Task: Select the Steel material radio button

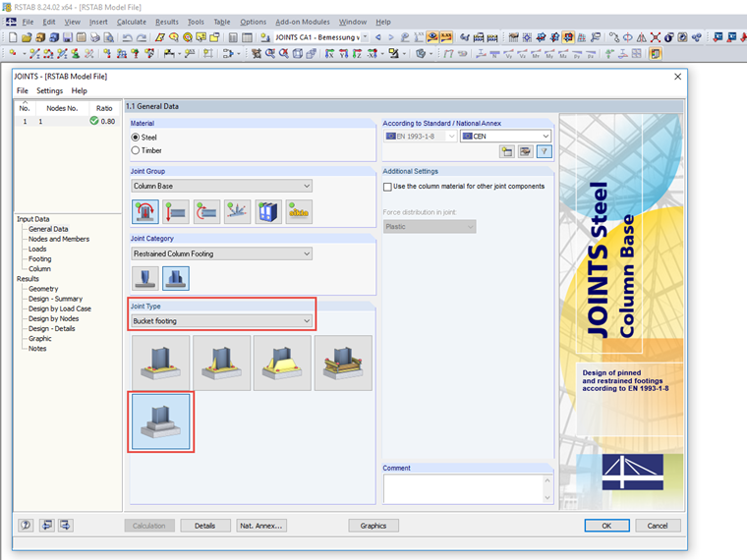Action: (x=136, y=138)
